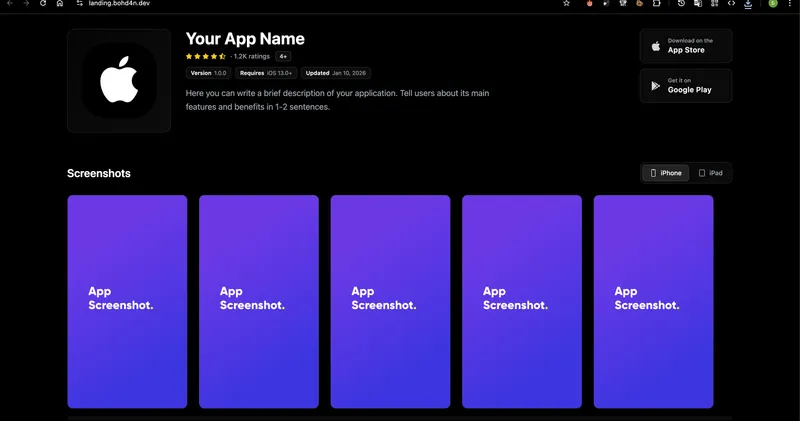This screenshot has width=800, height=421.
Task: Click the browser back arrow
Action: [11, 4]
